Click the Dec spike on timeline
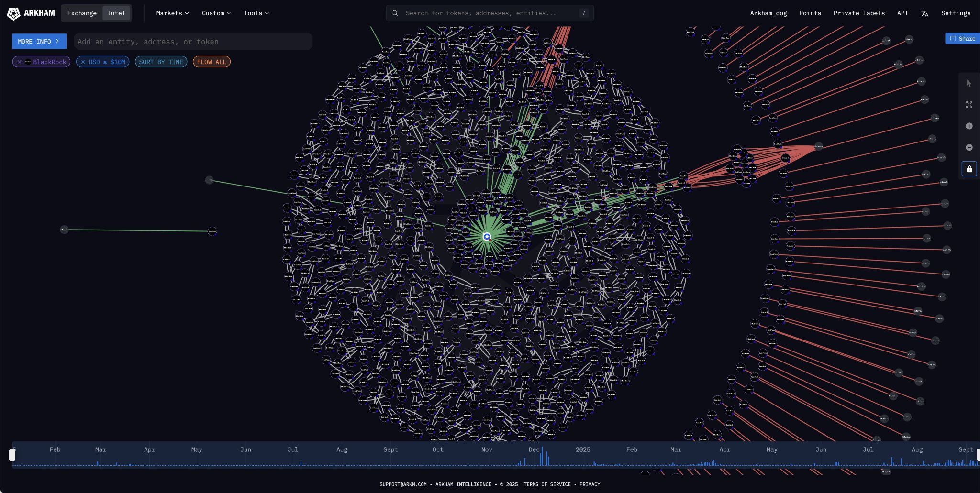The width and height of the screenshot is (980, 493). pyautogui.click(x=542, y=457)
